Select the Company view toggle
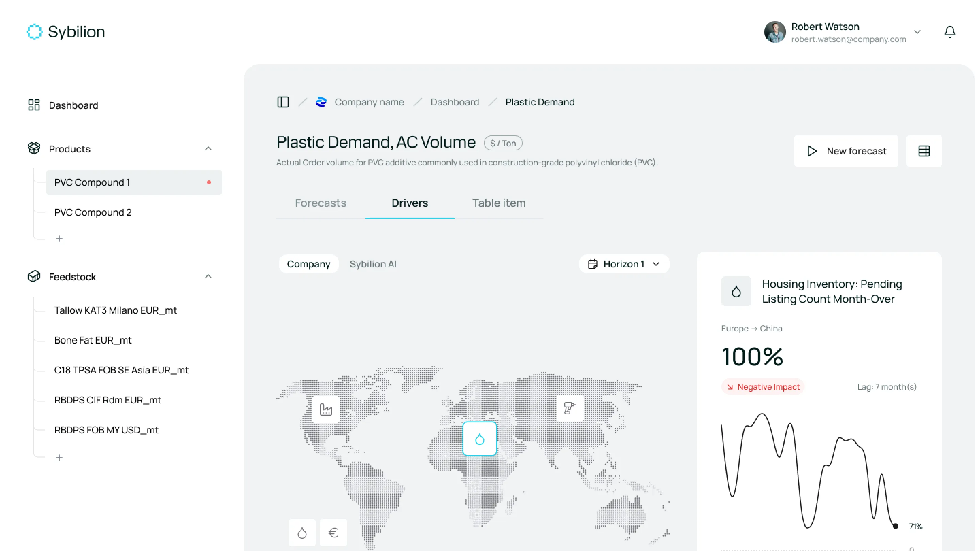 click(x=308, y=264)
